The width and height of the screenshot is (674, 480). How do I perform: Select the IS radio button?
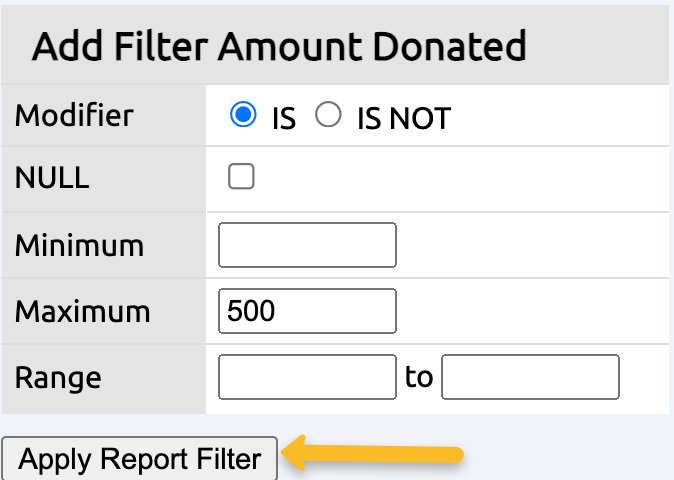click(x=242, y=116)
